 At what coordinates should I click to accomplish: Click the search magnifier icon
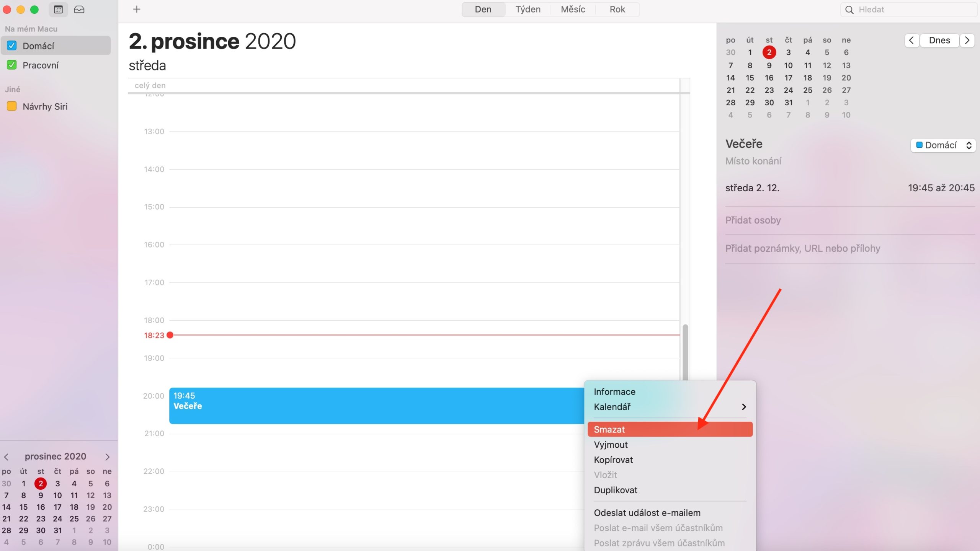pos(849,10)
